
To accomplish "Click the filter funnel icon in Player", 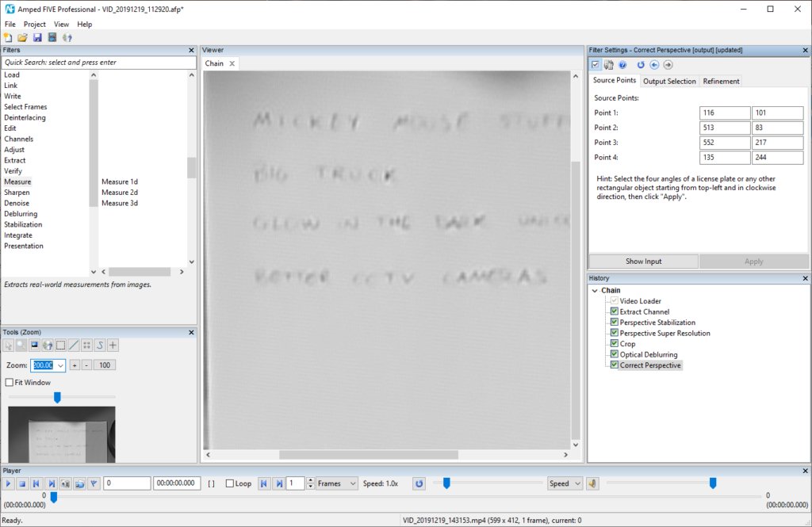I will tap(94, 483).
